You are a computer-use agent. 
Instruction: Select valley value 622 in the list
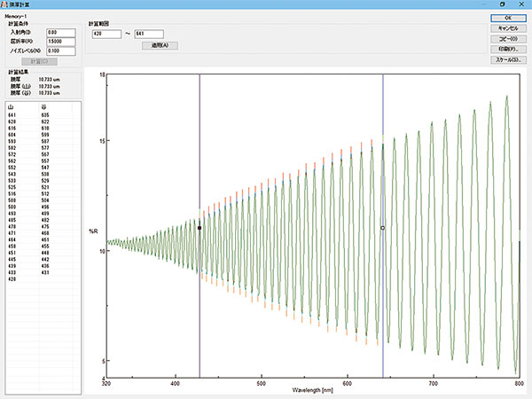click(45, 121)
